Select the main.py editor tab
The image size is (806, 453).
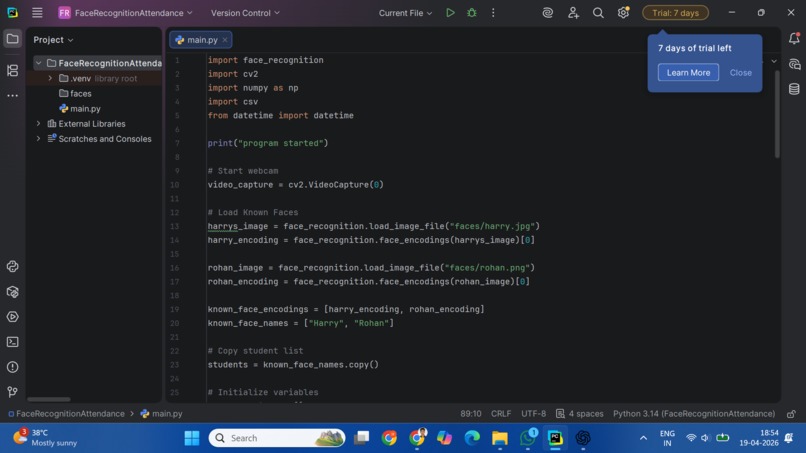tap(200, 40)
